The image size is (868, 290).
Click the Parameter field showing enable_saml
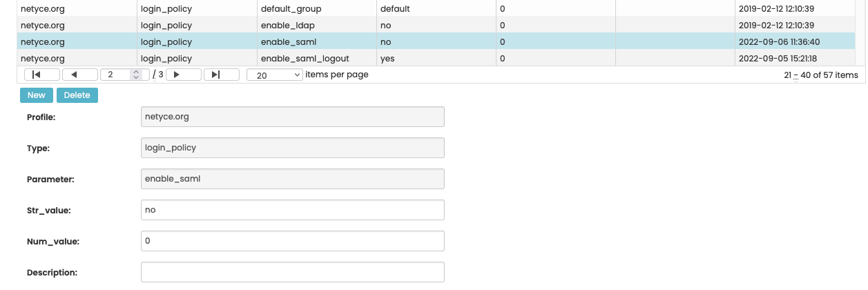coord(292,179)
